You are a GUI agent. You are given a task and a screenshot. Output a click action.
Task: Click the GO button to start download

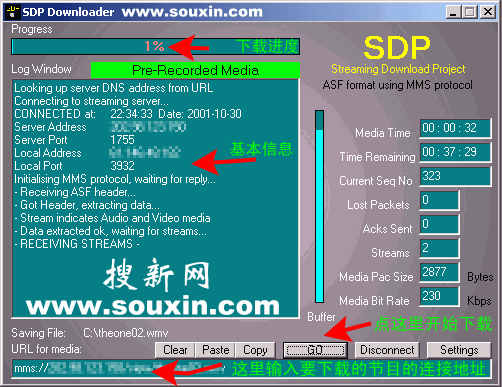pos(315,350)
